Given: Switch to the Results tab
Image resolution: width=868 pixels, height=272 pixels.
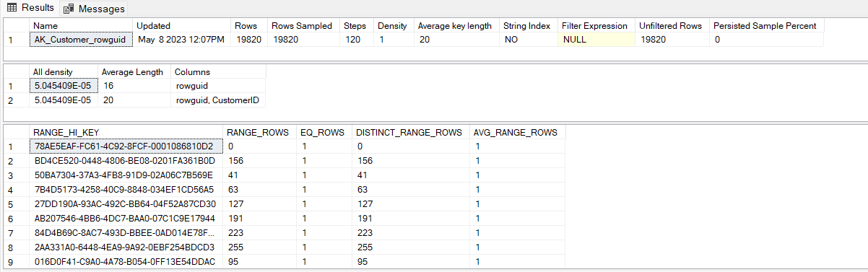Looking at the screenshot, I should [x=30, y=8].
